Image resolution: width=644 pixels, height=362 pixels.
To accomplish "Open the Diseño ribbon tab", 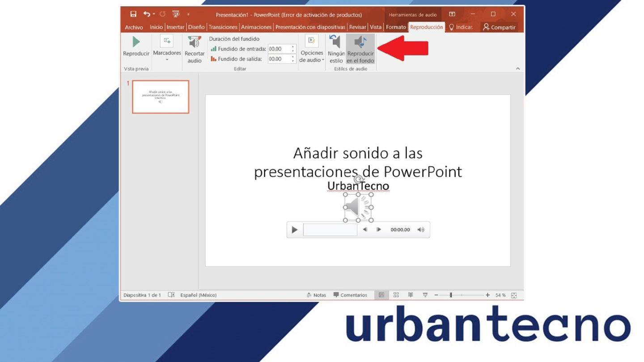I will (196, 27).
